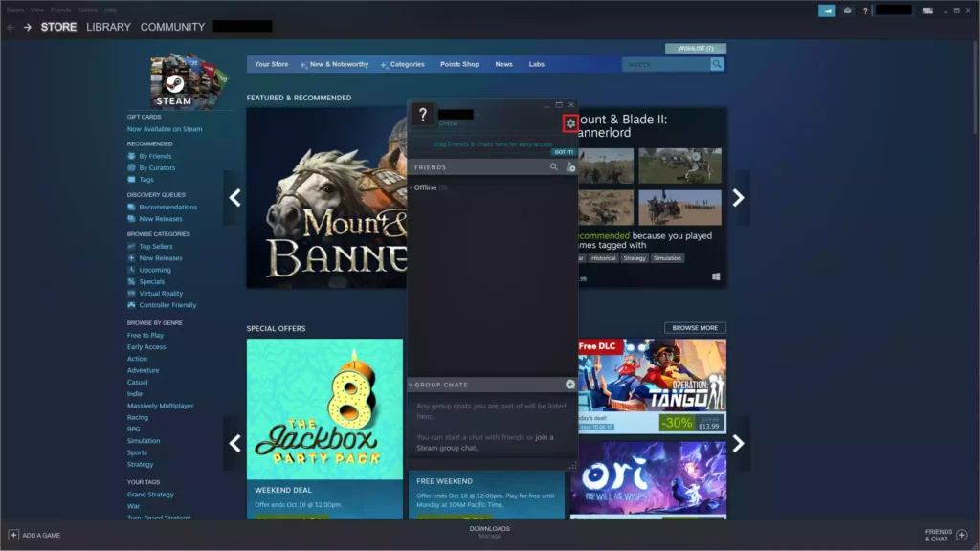Open the Help menu

111,10
